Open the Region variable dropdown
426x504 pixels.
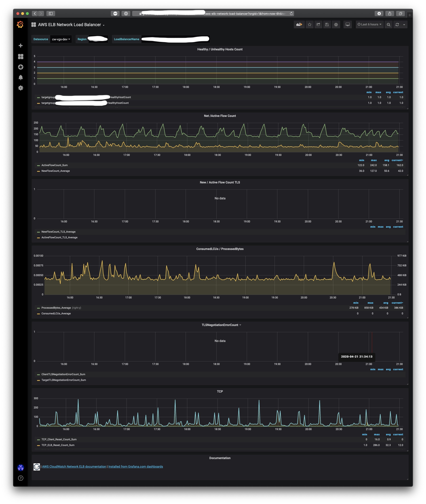point(98,39)
